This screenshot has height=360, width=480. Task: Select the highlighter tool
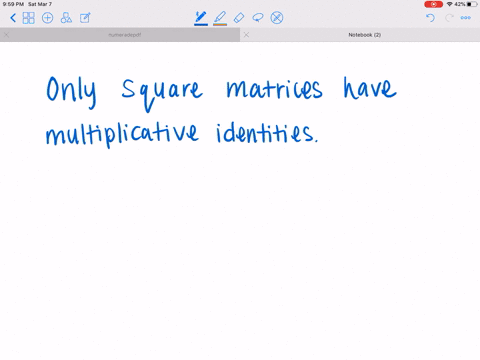[x=220, y=18]
